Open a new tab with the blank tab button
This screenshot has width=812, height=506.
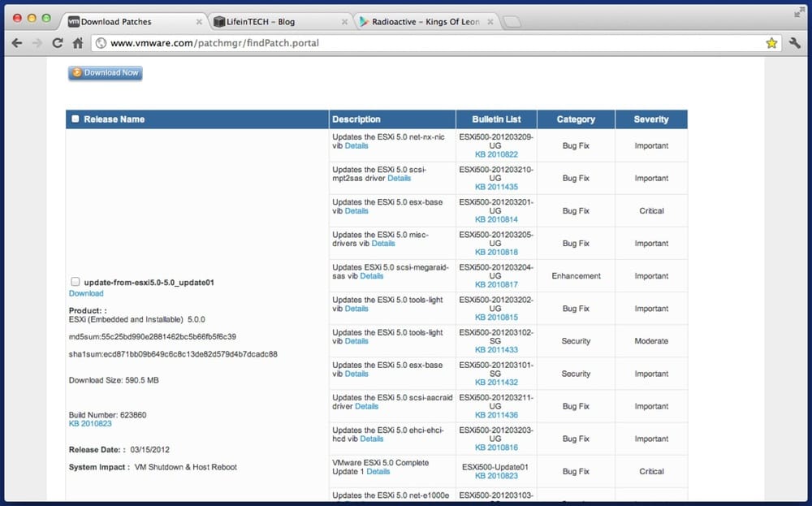512,22
